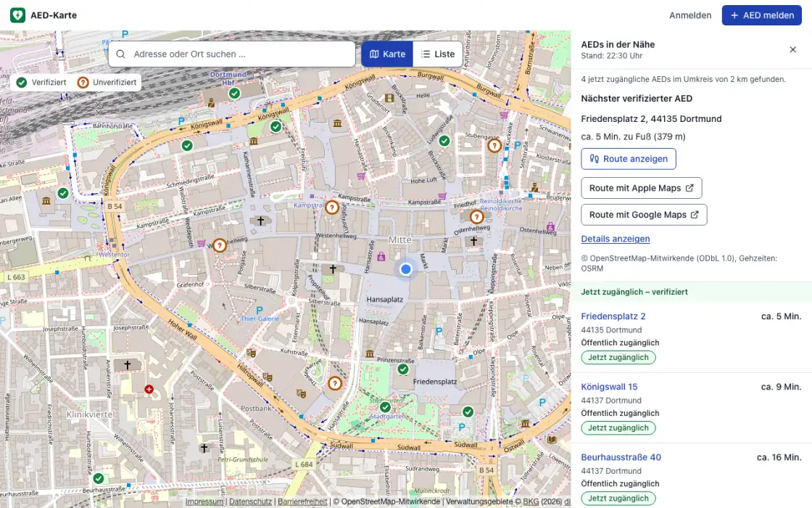Click the green Verifiziert legend icon

pyautogui.click(x=21, y=83)
